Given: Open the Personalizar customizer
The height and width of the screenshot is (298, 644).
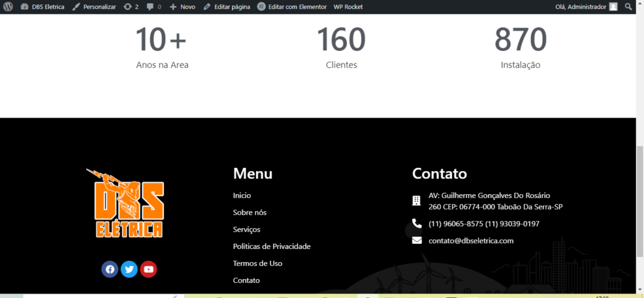Looking at the screenshot, I should 95,7.
